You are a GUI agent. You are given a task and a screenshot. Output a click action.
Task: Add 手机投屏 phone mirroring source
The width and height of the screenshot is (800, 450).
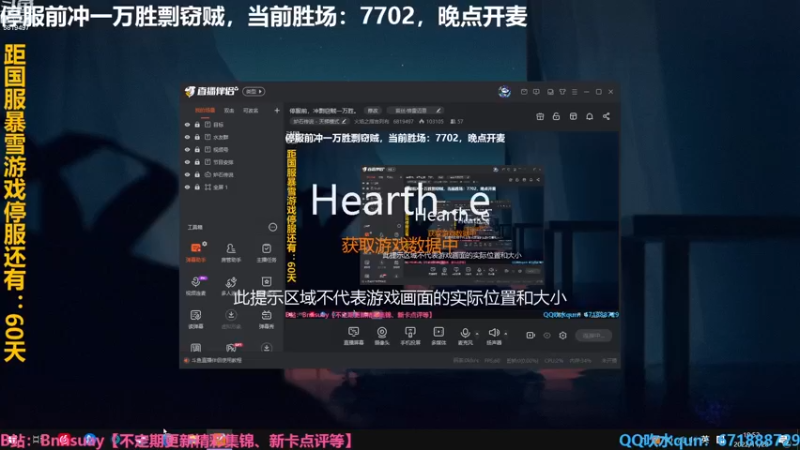(410, 336)
